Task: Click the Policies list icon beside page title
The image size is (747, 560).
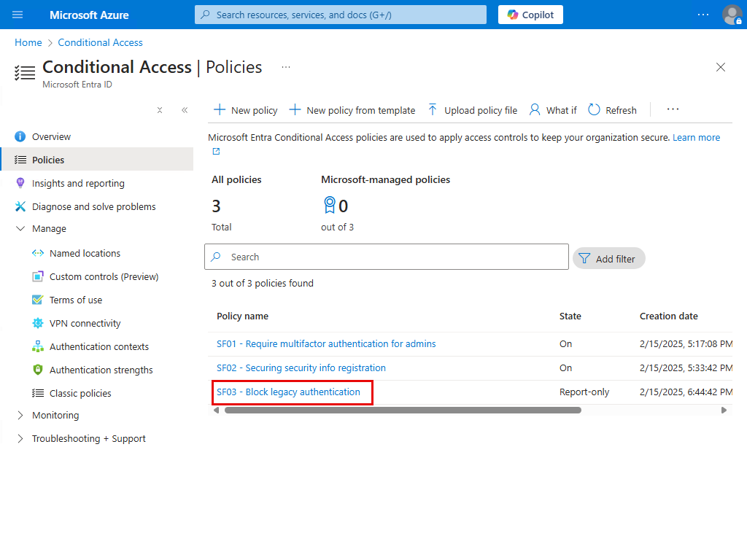Action: [25, 73]
